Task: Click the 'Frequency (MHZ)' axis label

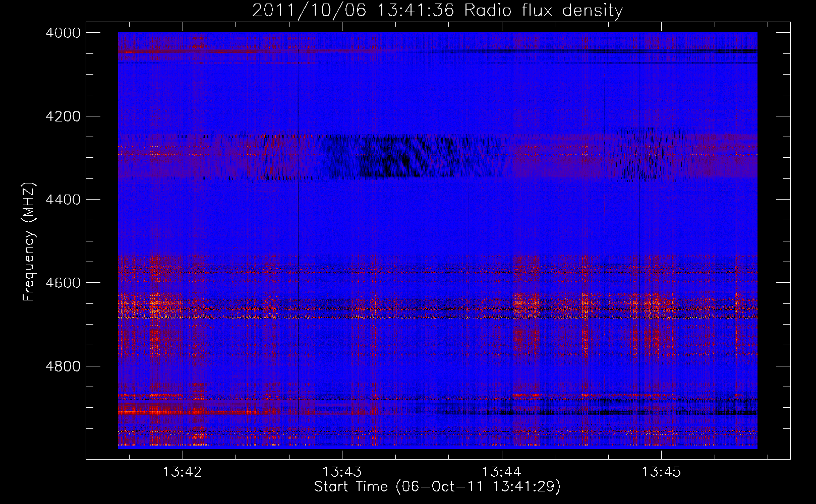Action: coord(29,242)
